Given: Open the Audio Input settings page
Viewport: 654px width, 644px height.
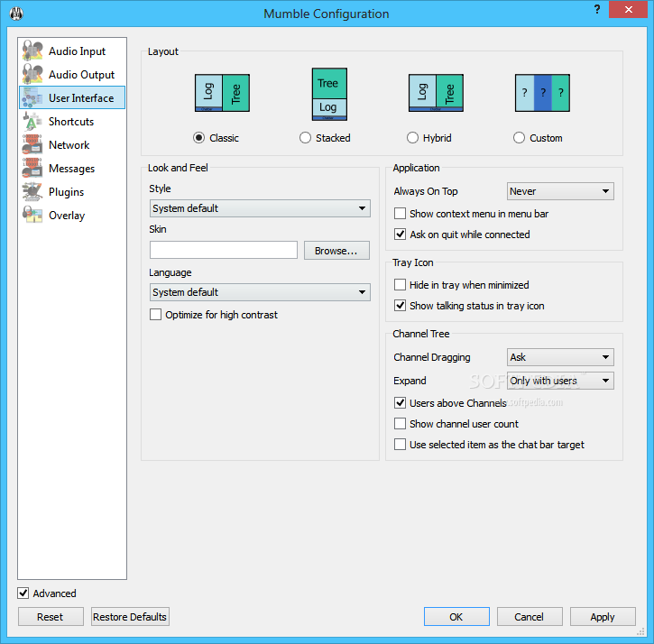Looking at the screenshot, I should (72, 51).
